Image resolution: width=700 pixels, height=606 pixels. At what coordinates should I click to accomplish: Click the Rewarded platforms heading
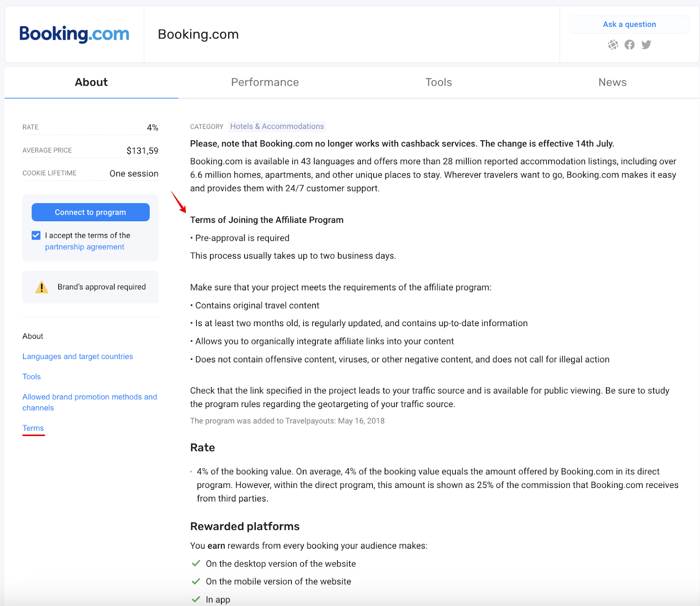245,526
